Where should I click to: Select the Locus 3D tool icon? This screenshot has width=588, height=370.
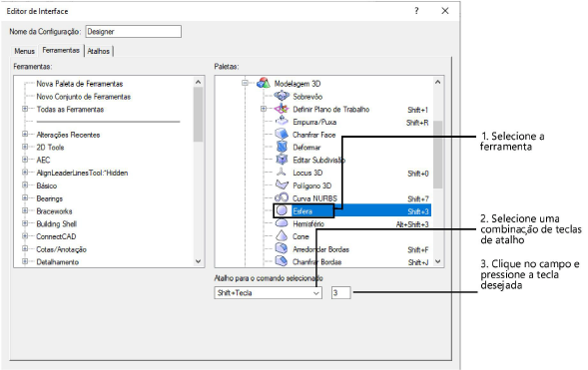click(x=282, y=173)
